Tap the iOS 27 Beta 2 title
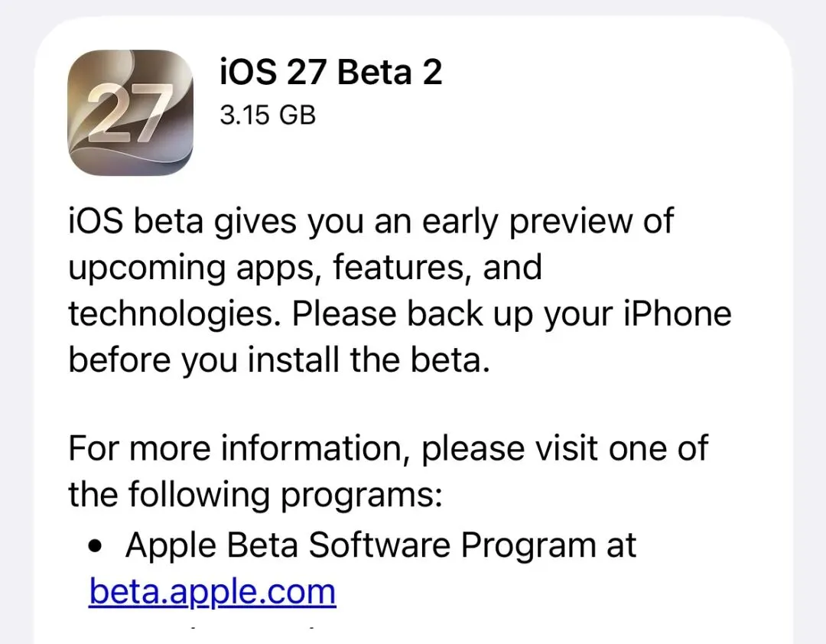Image resolution: width=826 pixels, height=644 pixels. [330, 72]
